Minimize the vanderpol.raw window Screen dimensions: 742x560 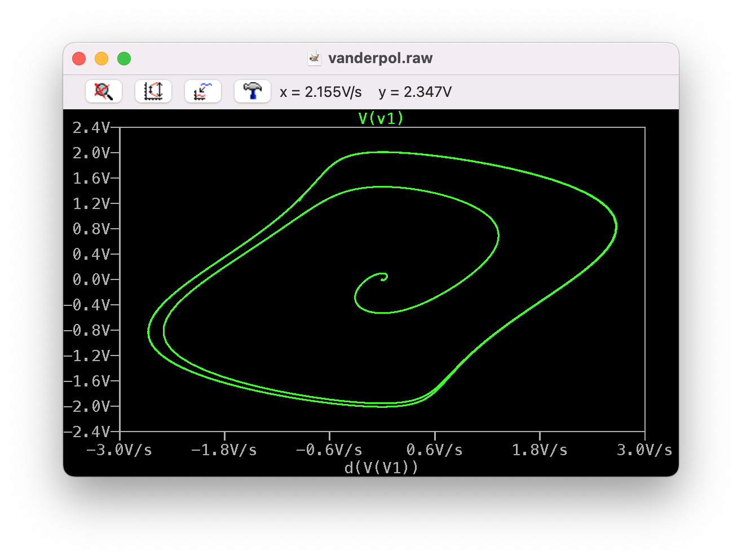(x=101, y=59)
